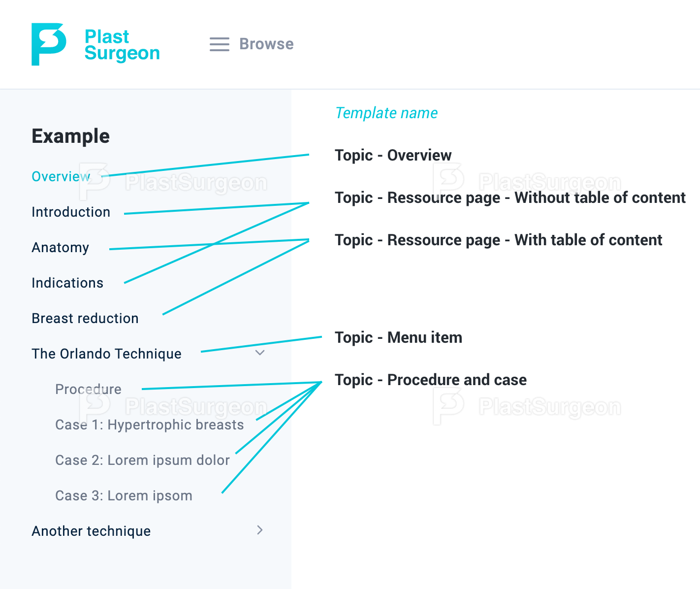Collapse The Orlando Technique chevron

point(260,353)
